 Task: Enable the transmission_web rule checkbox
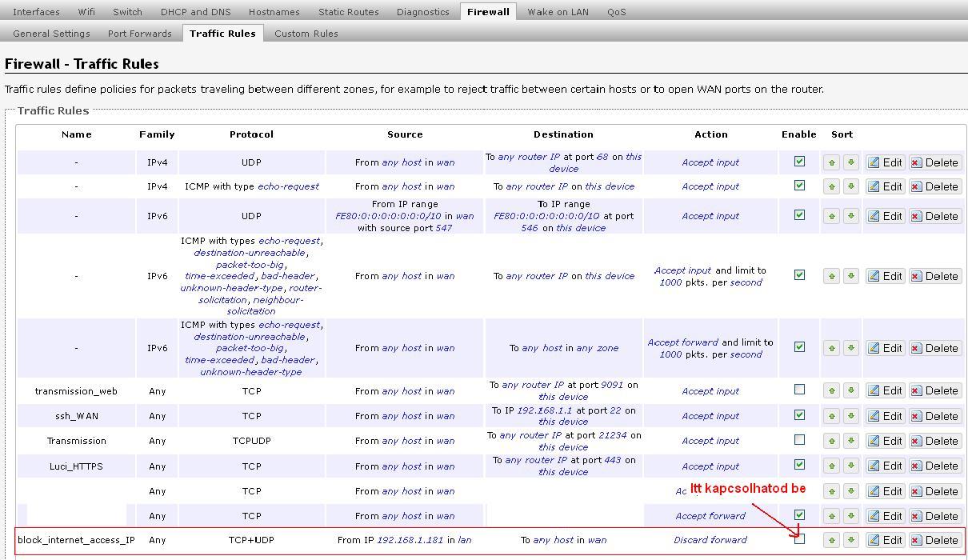point(799,389)
